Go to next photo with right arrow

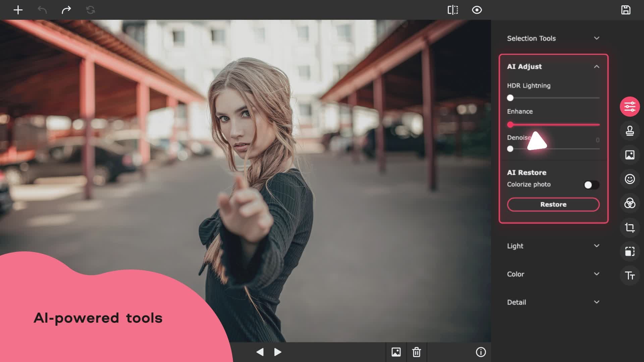[x=278, y=352]
